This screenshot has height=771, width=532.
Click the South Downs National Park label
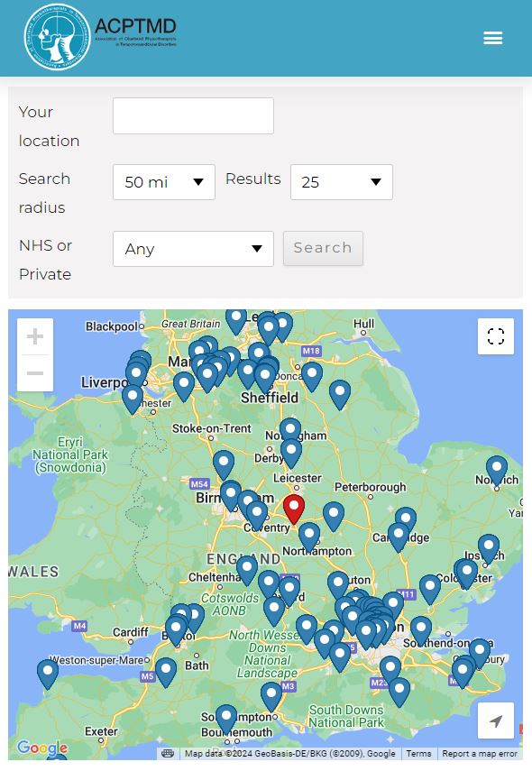point(346,716)
